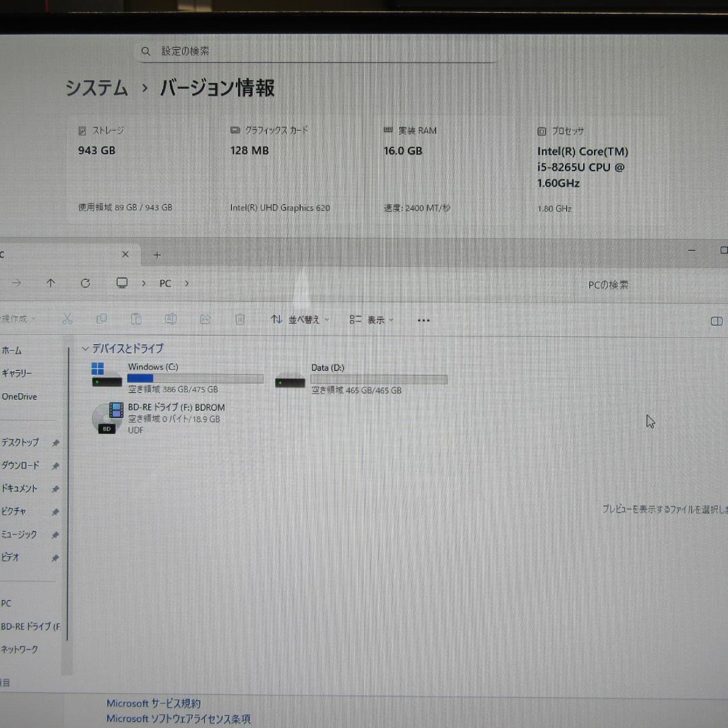Toggle the preview pane icon at top right
The height and width of the screenshot is (728, 728).
pyautogui.click(x=716, y=322)
